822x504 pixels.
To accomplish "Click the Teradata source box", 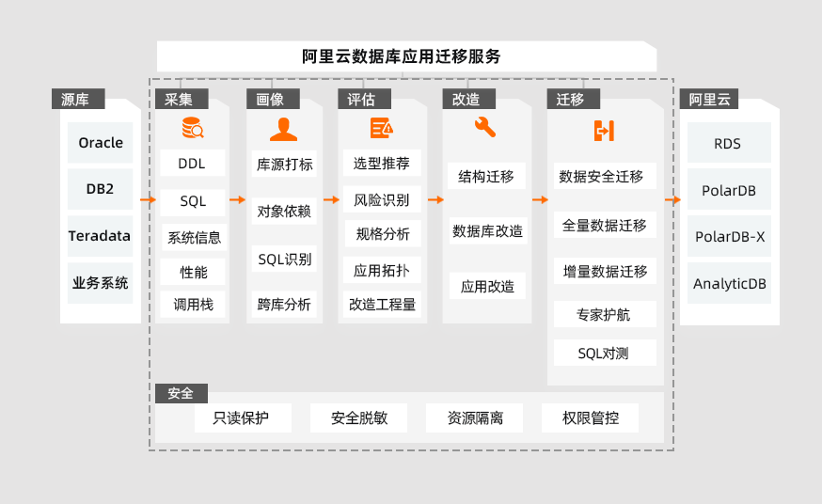I will 100,236.
